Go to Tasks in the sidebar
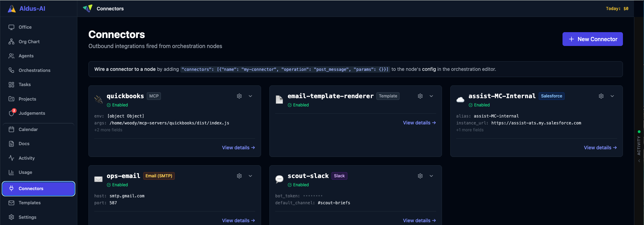This screenshot has height=225, width=644. 38,84
